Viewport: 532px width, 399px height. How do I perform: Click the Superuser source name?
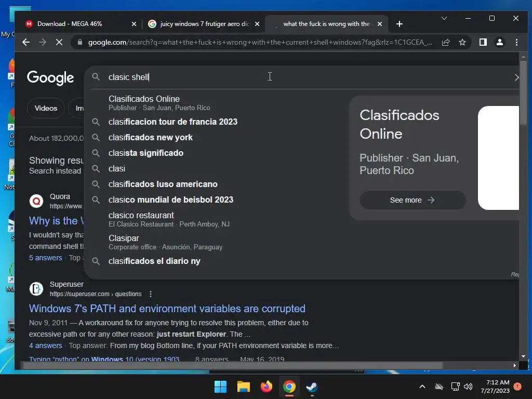[66, 284]
